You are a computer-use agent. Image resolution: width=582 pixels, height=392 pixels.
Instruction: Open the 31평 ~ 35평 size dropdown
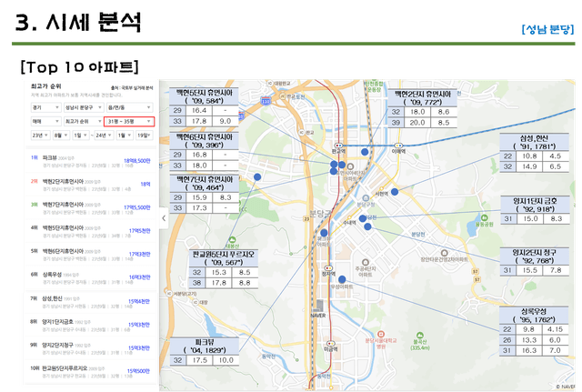(x=129, y=121)
